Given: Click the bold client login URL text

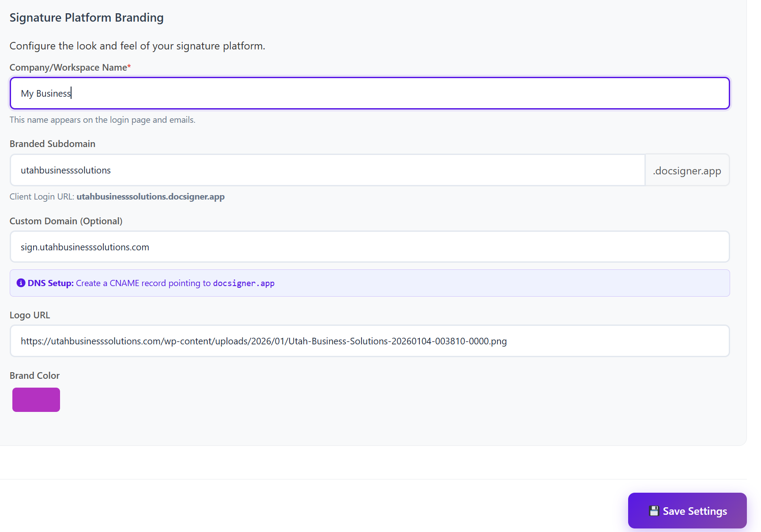Looking at the screenshot, I should pyautogui.click(x=150, y=196).
